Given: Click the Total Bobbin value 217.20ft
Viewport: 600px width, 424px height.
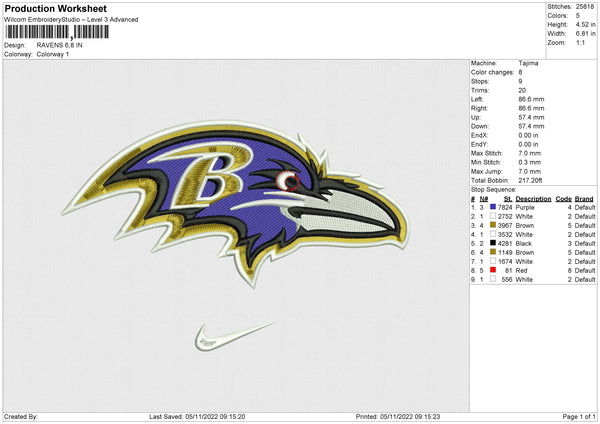Looking at the screenshot, I should point(530,180).
